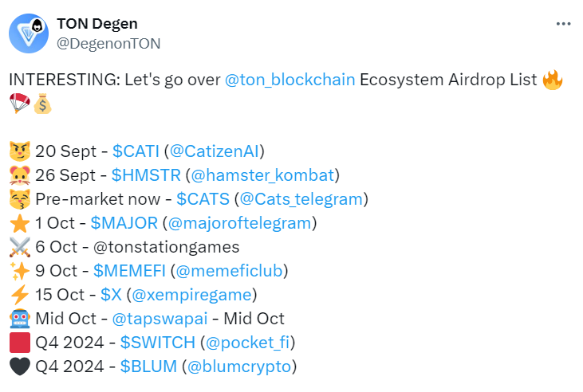Open the three-dot more options menu
The height and width of the screenshot is (392, 583).
pos(561,25)
